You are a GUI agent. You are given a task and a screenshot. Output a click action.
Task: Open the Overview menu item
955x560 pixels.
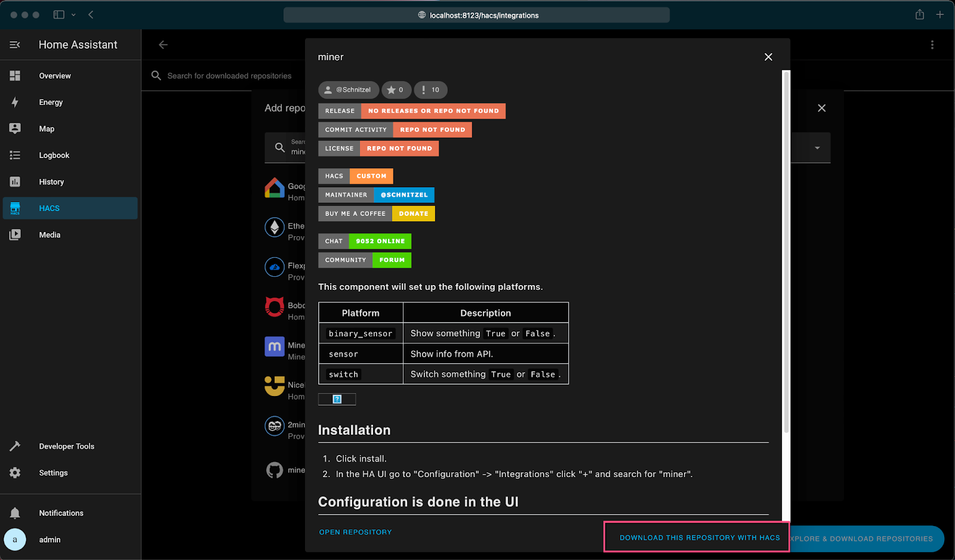tap(70, 76)
